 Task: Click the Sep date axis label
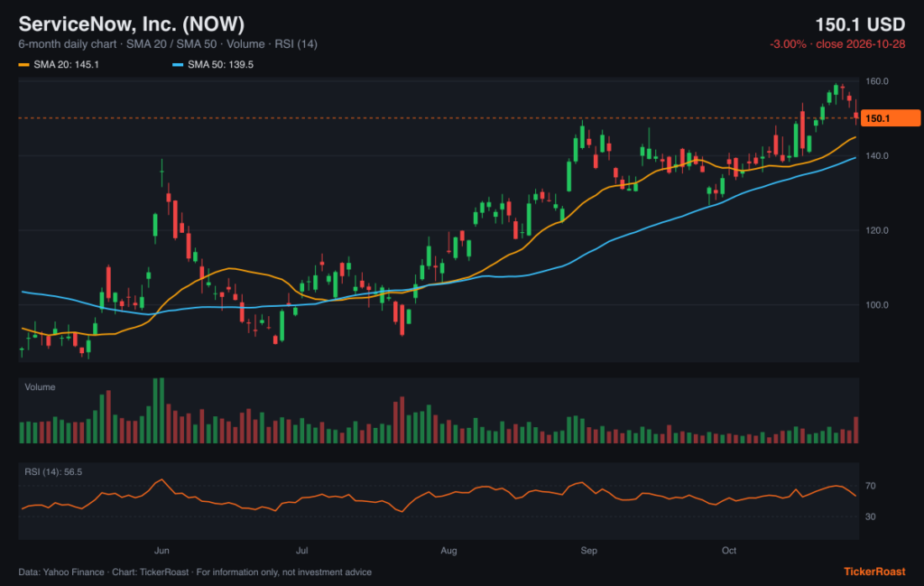588,551
